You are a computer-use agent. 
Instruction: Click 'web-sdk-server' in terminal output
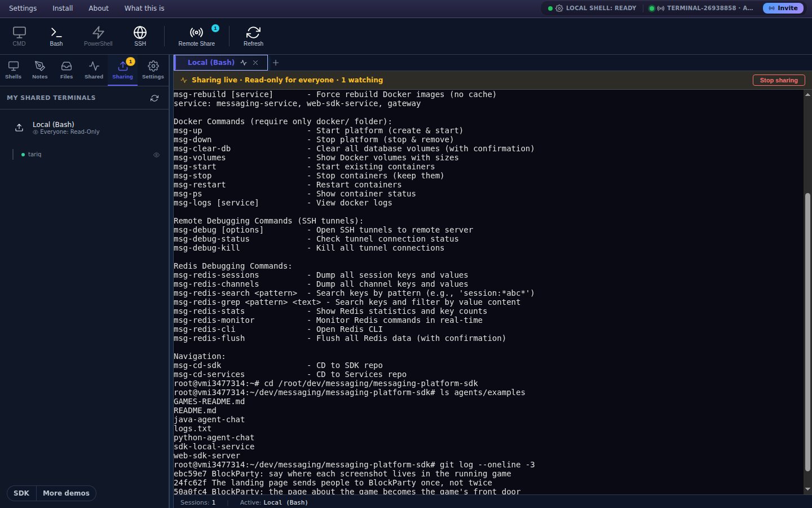pos(207,456)
